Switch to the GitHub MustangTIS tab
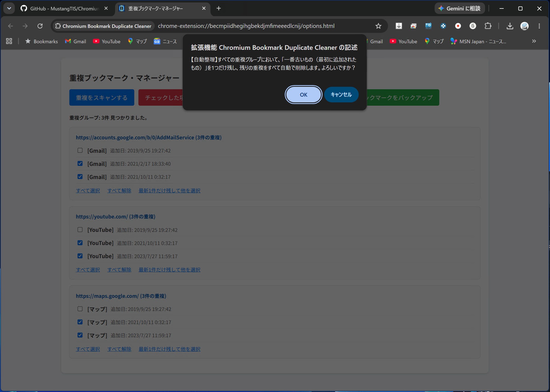The image size is (550, 392). [64, 8]
